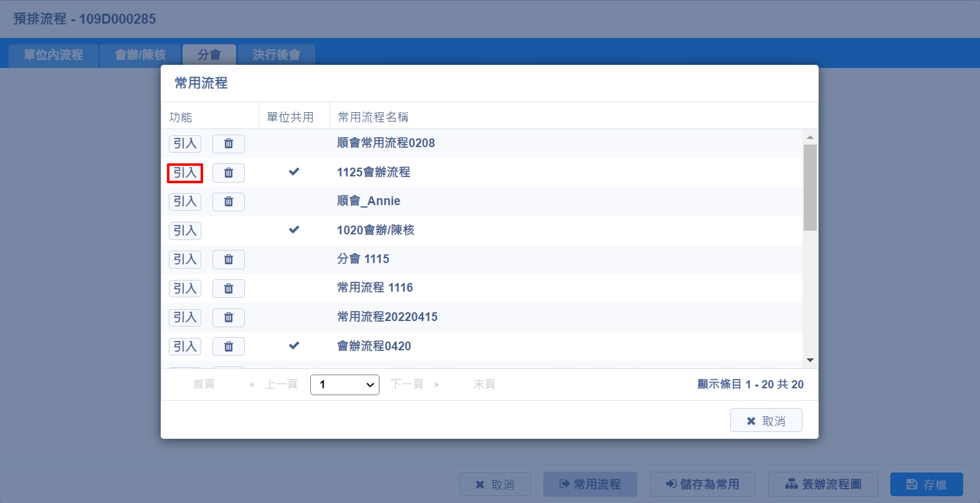This screenshot has width=980, height=503.
Task: Delete the 順會常用流程0208 saved flow
Action: pos(228,144)
